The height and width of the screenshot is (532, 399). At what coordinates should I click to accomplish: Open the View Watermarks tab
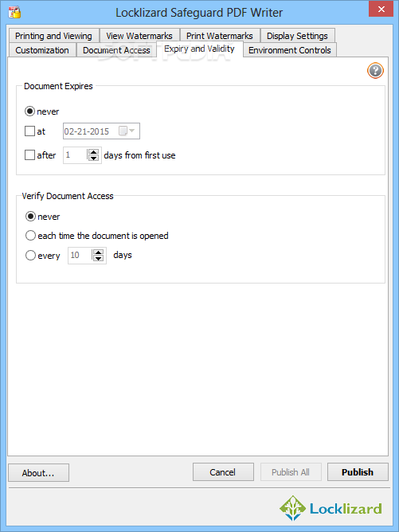(x=139, y=36)
